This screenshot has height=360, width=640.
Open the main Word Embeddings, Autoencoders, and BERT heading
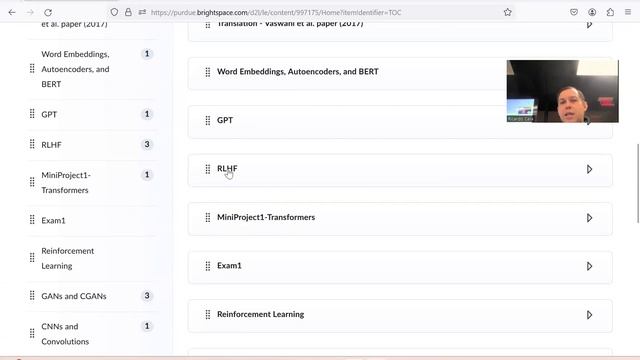tap(298, 71)
